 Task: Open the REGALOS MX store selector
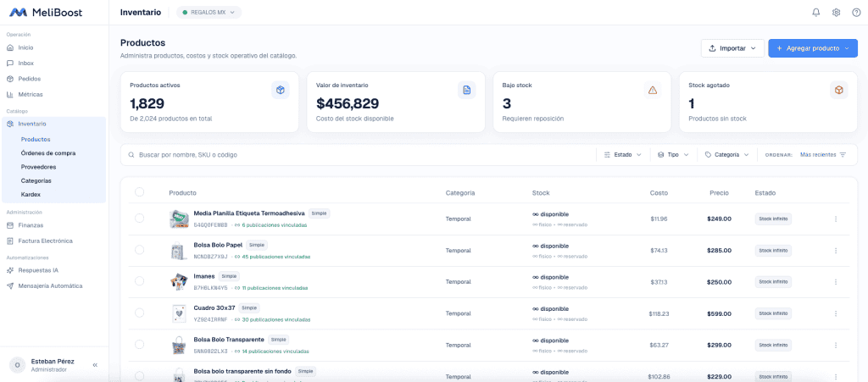point(209,12)
